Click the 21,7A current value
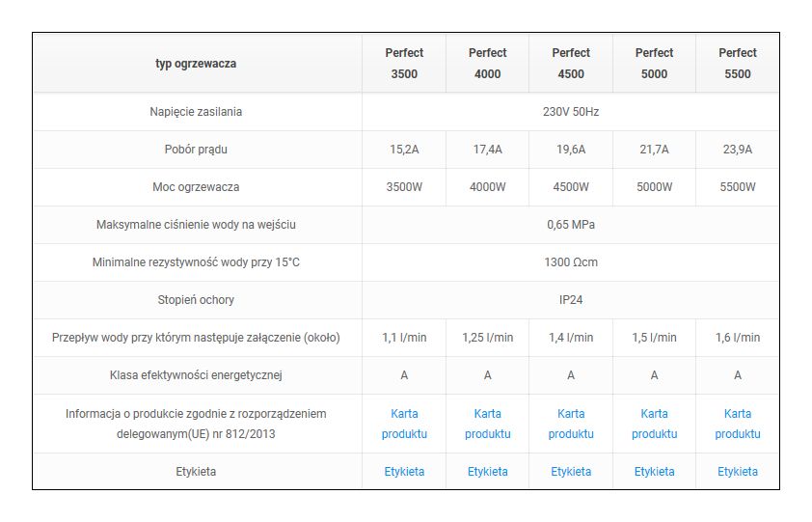This screenshot has height=522, width=812. click(654, 150)
